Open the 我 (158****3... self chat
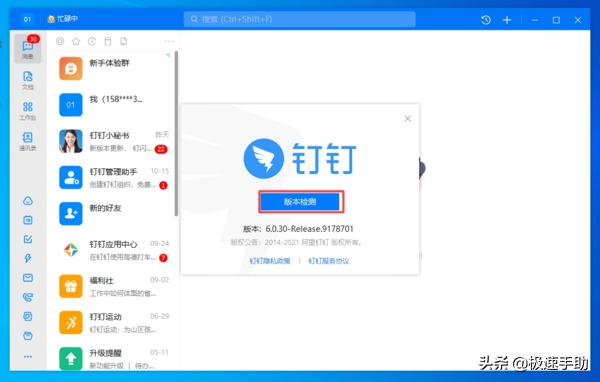The image size is (600, 382). (113, 105)
